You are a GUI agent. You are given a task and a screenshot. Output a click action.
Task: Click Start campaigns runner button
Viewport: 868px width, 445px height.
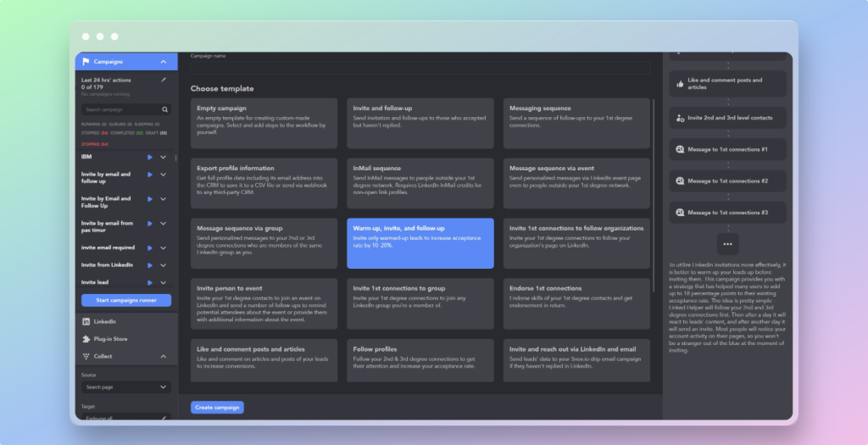click(x=126, y=300)
